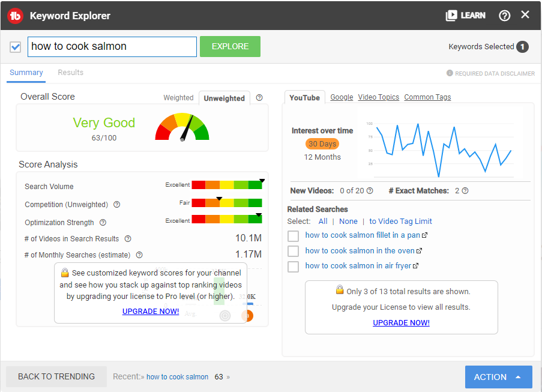The height and width of the screenshot is (392, 542).
Task: Open help for # of Videos in Search Results
Action: click(128, 239)
